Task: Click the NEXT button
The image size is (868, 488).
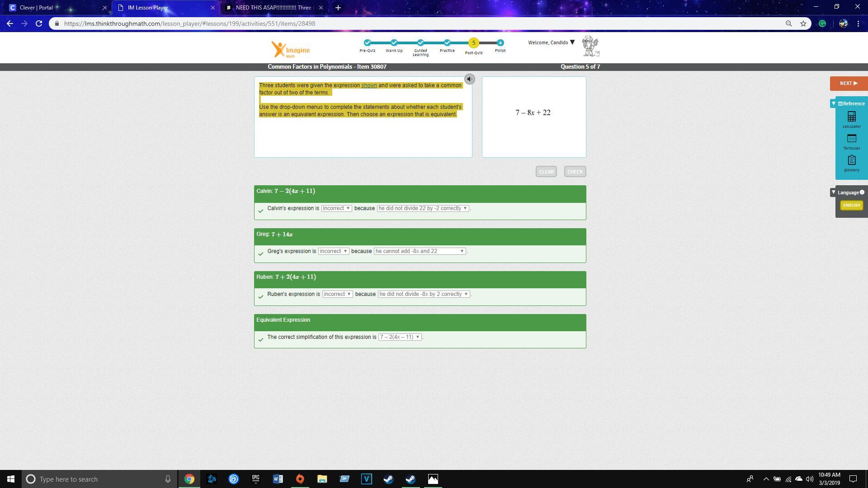Action: click(x=848, y=83)
